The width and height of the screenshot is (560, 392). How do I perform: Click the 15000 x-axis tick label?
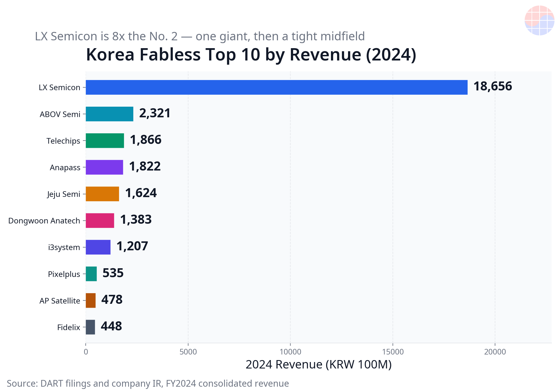393,352
